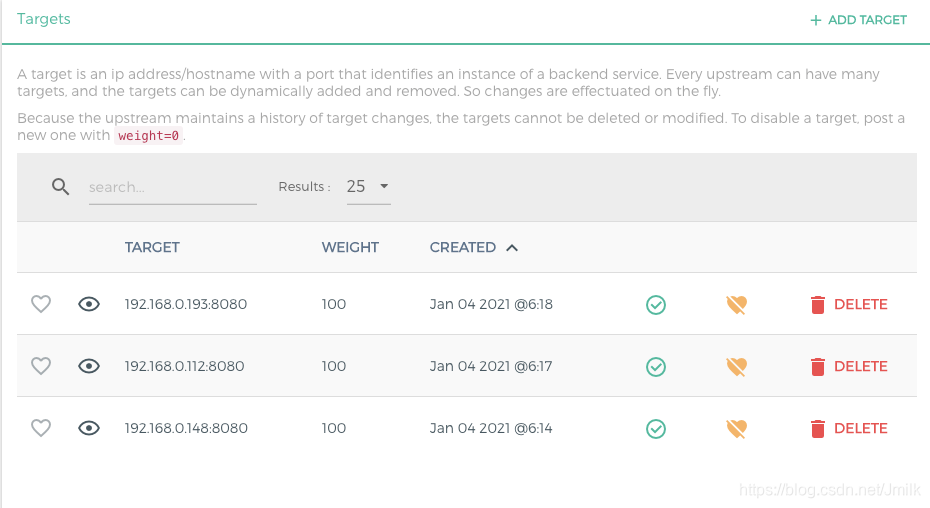Click the trash icon for 192.168.0.112:8080
This screenshot has width=930, height=508.
818,367
